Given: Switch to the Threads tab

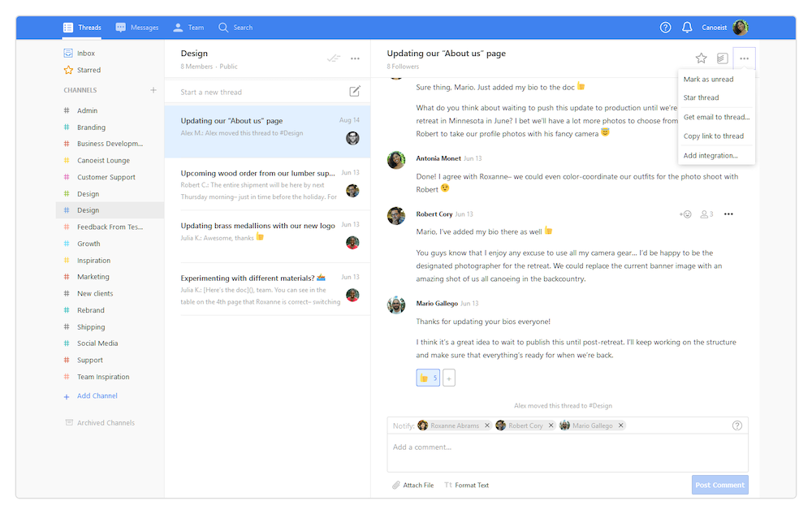Looking at the screenshot, I should tap(82, 28).
